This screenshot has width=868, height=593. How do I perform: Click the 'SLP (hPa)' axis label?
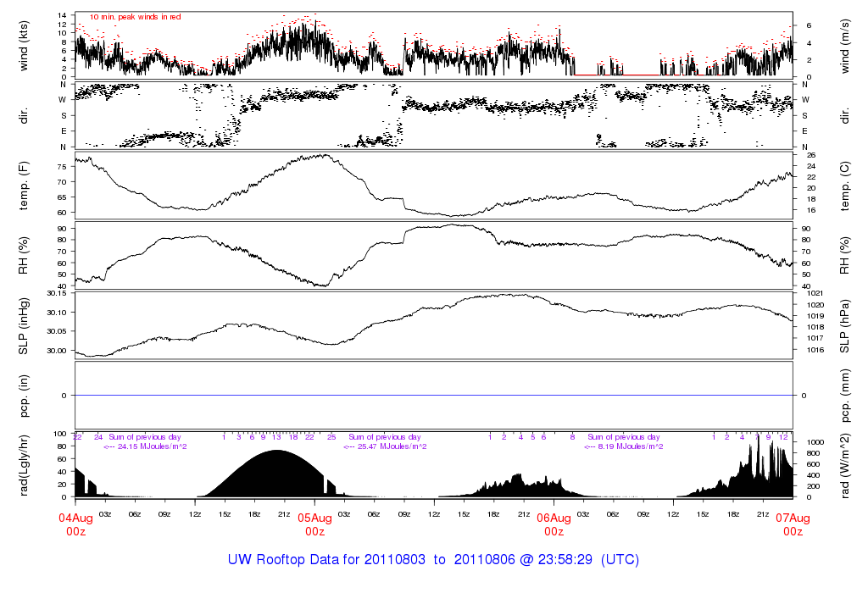(845, 326)
